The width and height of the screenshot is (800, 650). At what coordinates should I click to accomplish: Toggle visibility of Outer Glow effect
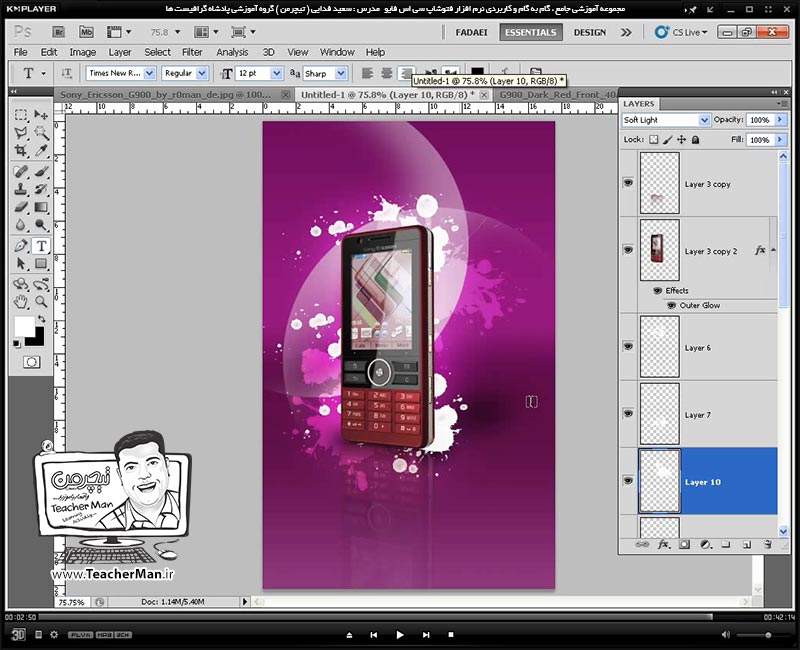671,306
